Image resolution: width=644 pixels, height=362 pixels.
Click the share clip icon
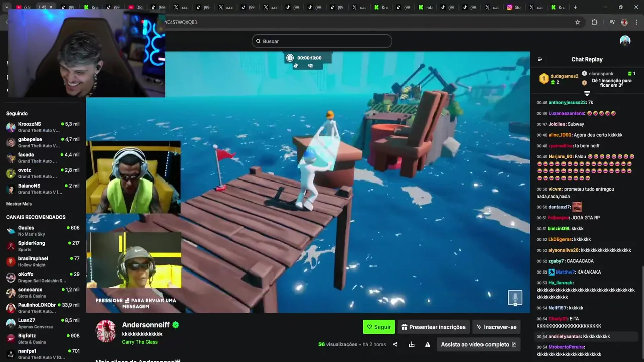coord(395,344)
